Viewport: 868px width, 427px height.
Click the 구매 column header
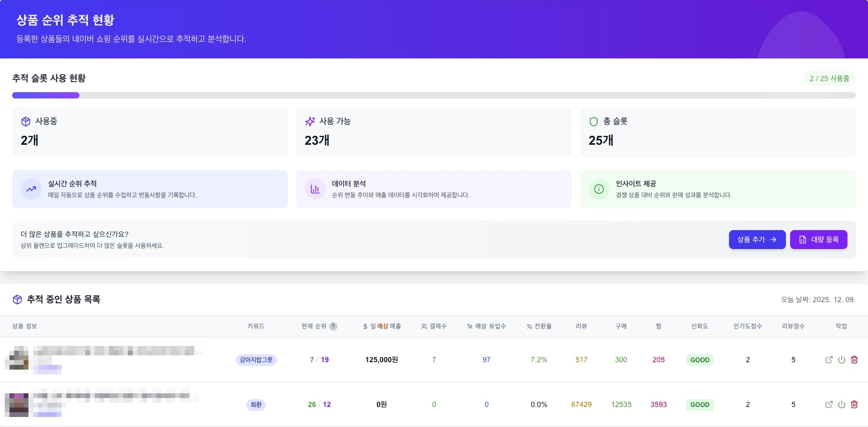[621, 326]
